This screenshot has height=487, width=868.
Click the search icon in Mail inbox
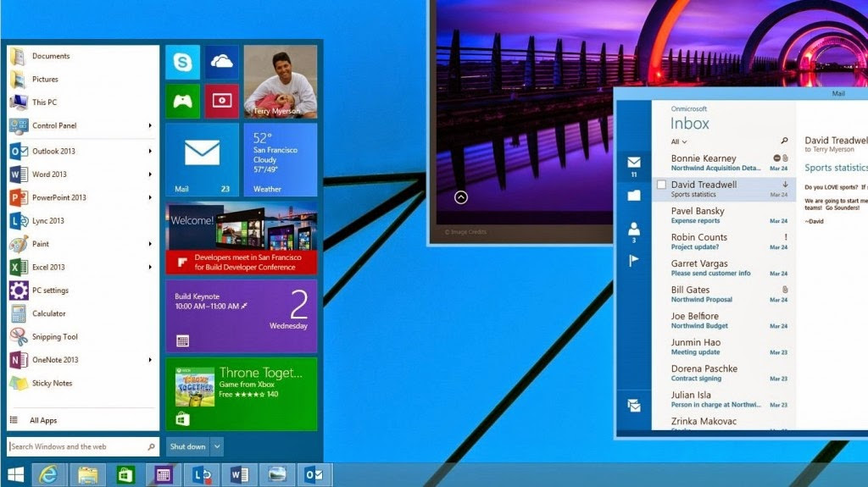[784, 141]
